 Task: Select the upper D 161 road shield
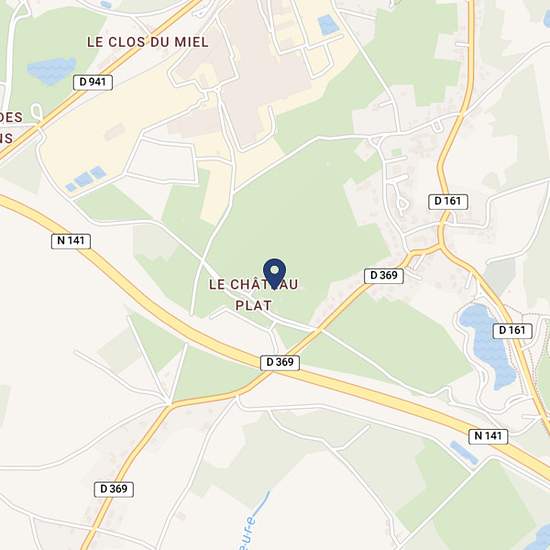pyautogui.click(x=448, y=202)
